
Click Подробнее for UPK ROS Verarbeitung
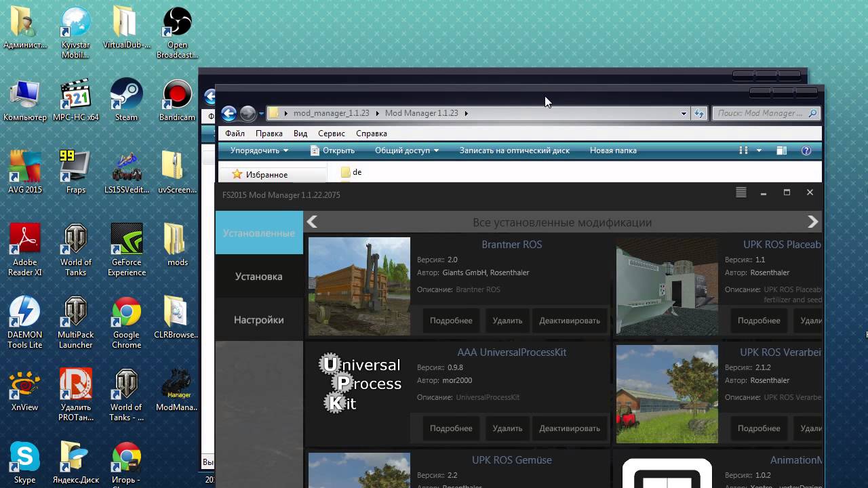[x=759, y=428]
